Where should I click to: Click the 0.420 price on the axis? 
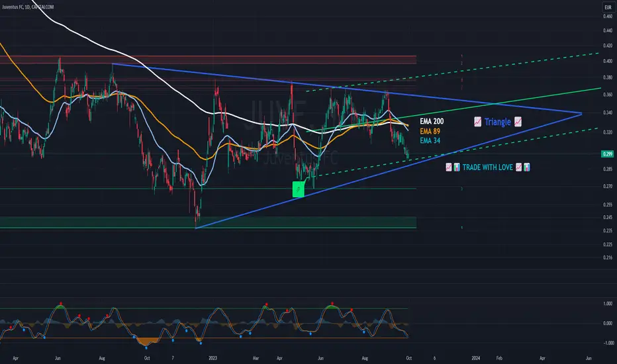pos(608,45)
